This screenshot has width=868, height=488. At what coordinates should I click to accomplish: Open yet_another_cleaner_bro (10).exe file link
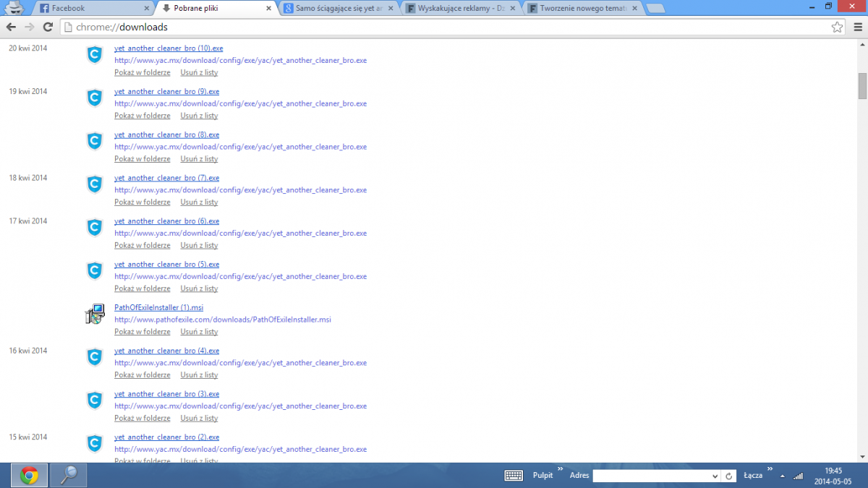[169, 48]
